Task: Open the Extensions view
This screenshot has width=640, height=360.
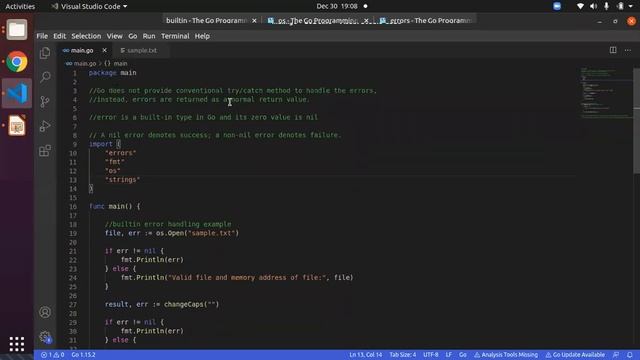Action: [45, 151]
